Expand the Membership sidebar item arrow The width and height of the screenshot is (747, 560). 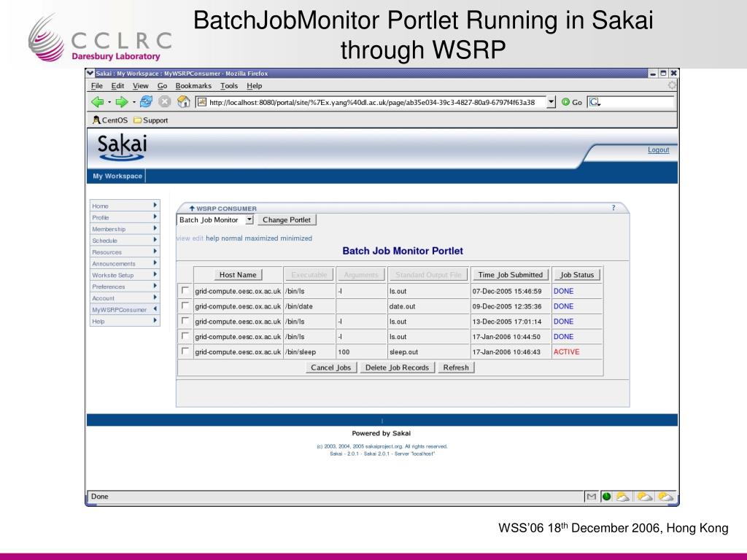155,228
